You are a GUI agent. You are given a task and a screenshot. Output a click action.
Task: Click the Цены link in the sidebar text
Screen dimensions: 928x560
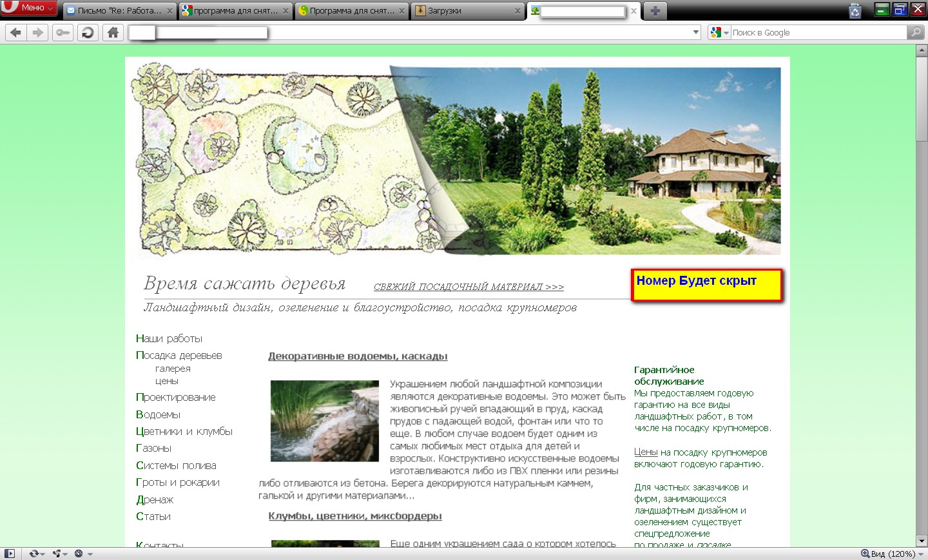tap(646, 452)
